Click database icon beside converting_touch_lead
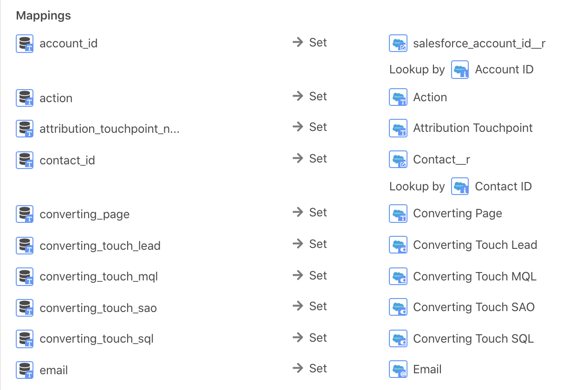Image resolution: width=588 pixels, height=390 pixels. (x=25, y=246)
